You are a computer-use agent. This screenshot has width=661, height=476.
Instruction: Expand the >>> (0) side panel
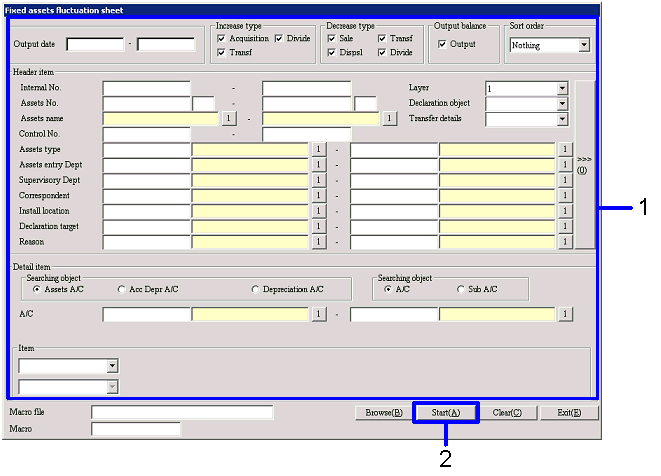(584, 164)
